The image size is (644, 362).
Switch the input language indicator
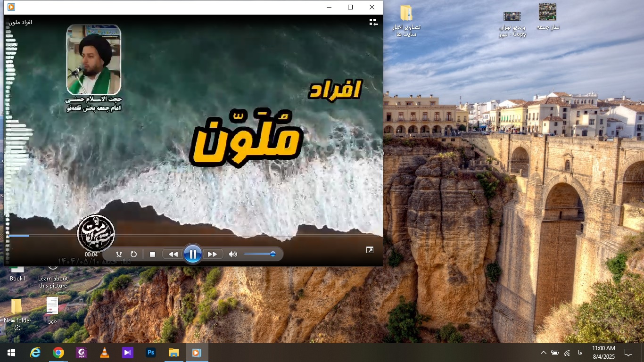point(579,353)
